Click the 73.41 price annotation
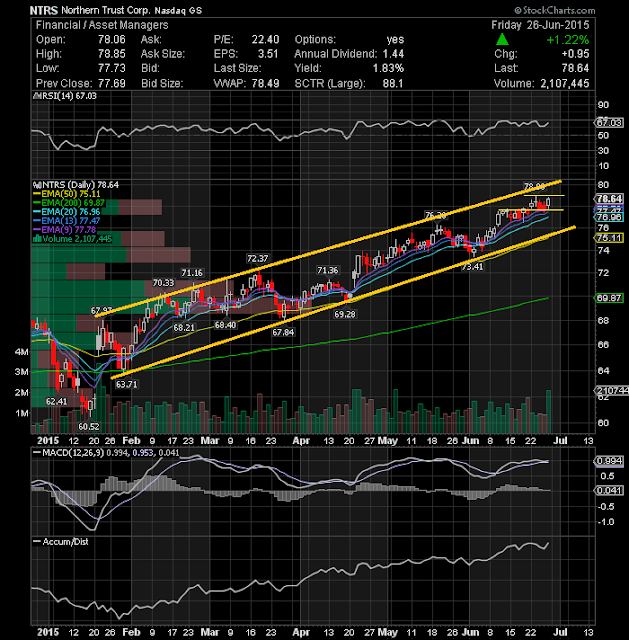 click(x=472, y=267)
